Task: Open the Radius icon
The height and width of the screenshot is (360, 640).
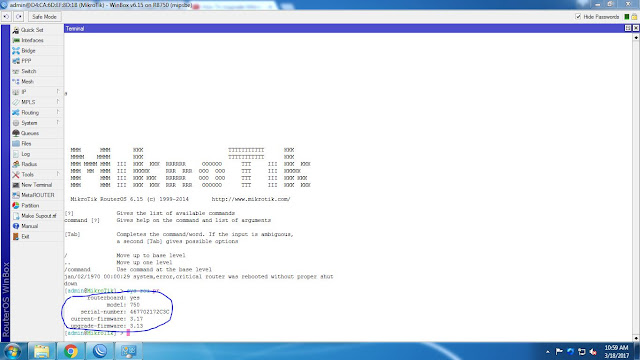Action: (16, 164)
